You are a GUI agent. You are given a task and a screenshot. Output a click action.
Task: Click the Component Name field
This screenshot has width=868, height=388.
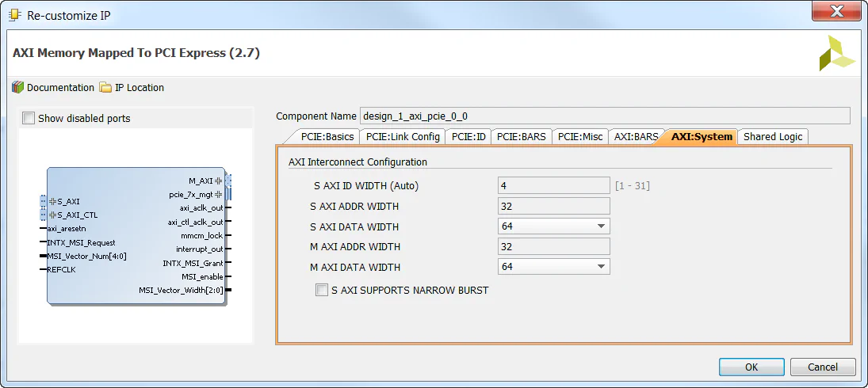605,116
